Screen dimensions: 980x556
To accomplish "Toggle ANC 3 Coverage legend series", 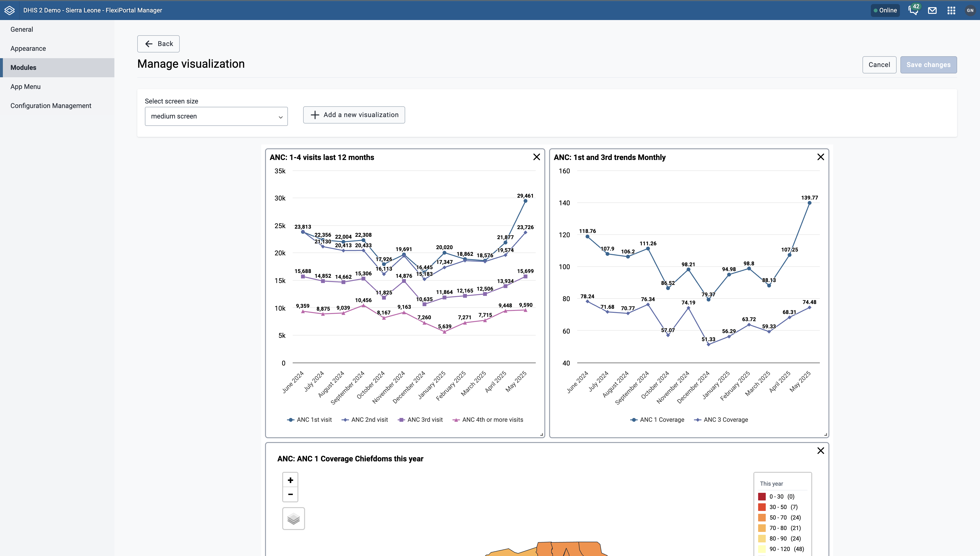I will click(x=721, y=420).
